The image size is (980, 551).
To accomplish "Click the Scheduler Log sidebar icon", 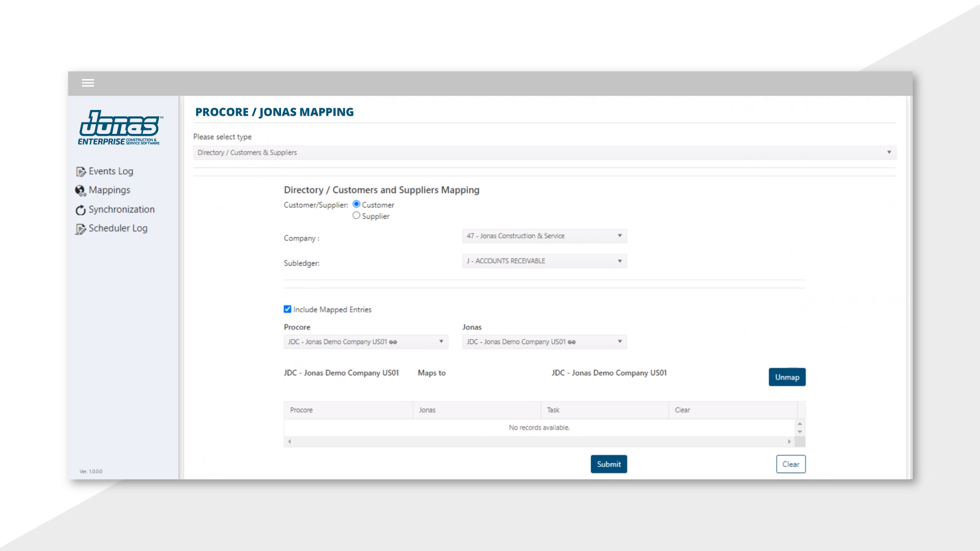I will click(x=80, y=229).
